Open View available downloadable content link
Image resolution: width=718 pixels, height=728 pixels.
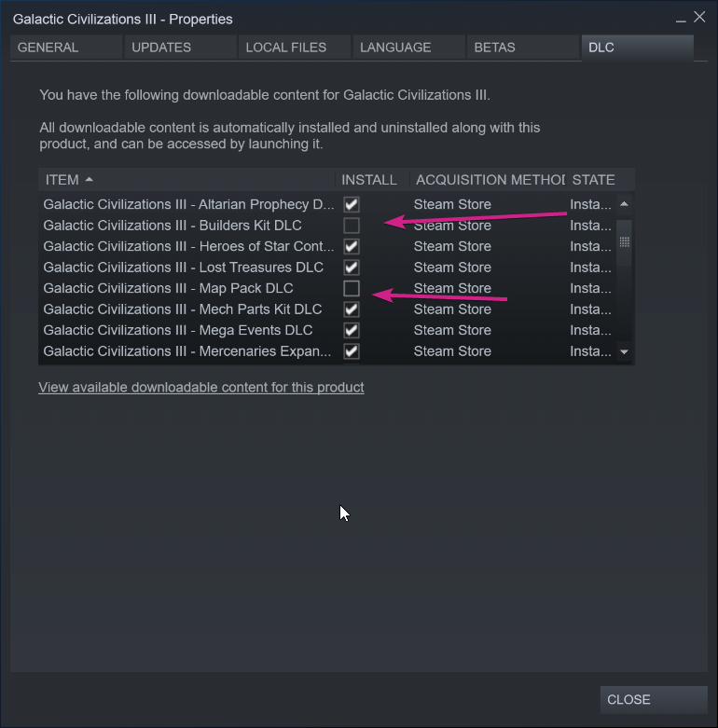pyautogui.click(x=201, y=387)
